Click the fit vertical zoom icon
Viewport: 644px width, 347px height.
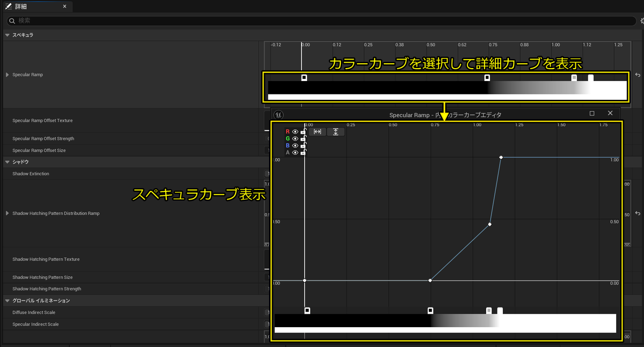click(x=335, y=132)
